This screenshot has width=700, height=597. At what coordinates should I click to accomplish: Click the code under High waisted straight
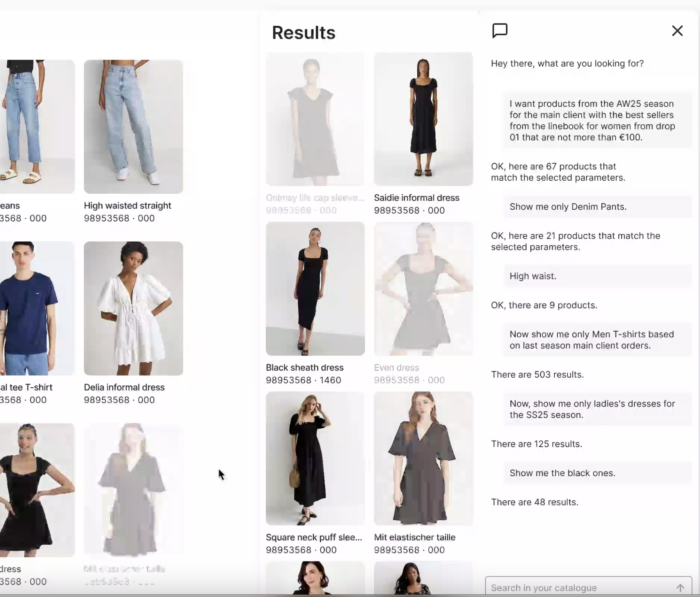119,218
